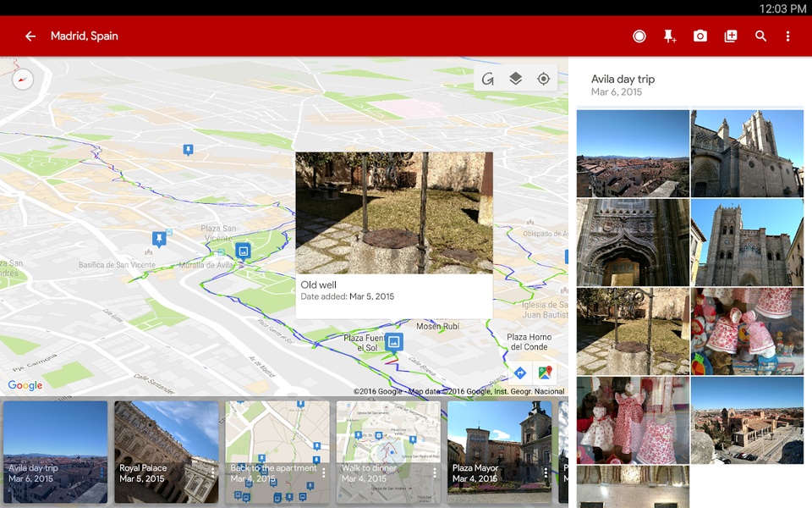This screenshot has height=508, width=812.
Task: Open the photo of dolls in red dresses
Action: point(747,331)
